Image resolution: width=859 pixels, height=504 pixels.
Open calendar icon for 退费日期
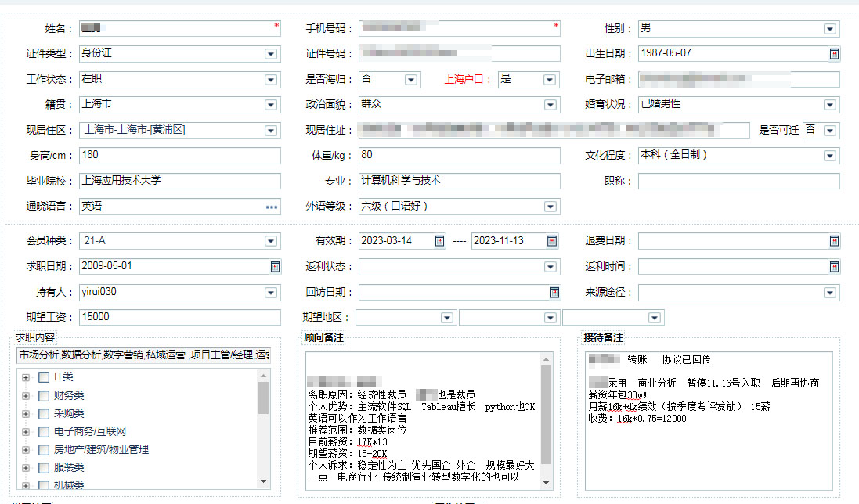pyautogui.click(x=834, y=241)
